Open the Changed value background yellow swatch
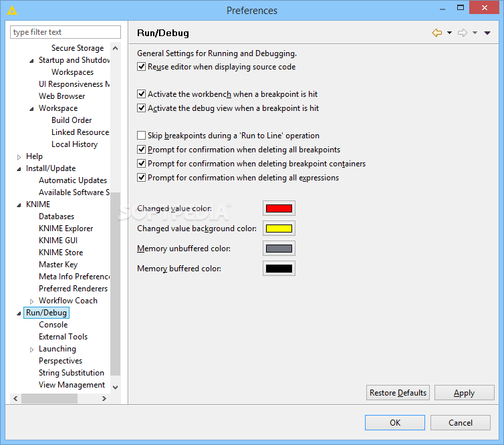Screen dimensions: 504x445 pos(279,229)
